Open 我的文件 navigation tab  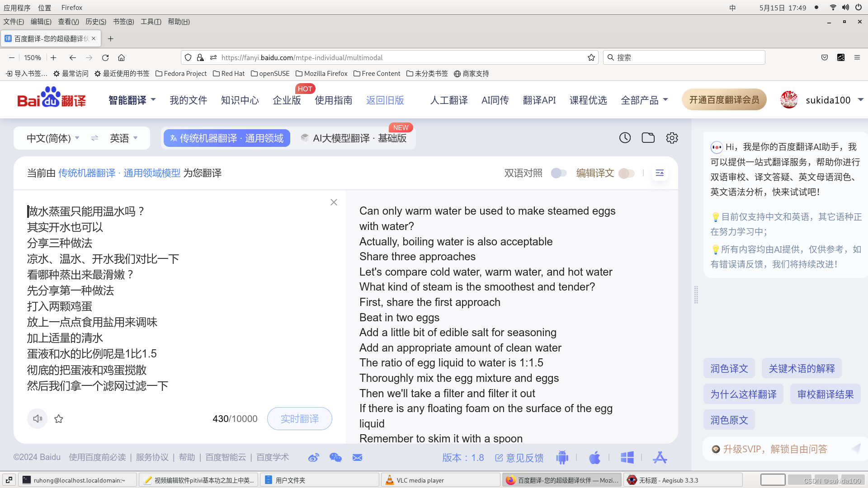pos(188,100)
